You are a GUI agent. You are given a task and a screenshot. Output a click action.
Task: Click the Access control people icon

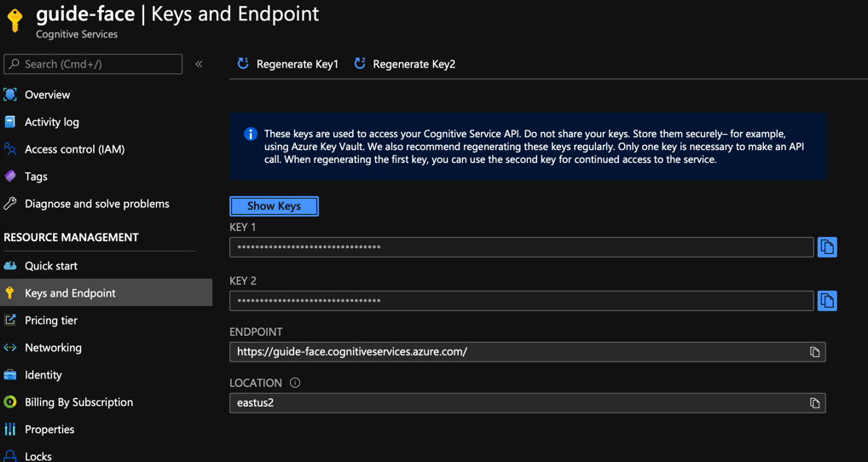click(x=10, y=149)
